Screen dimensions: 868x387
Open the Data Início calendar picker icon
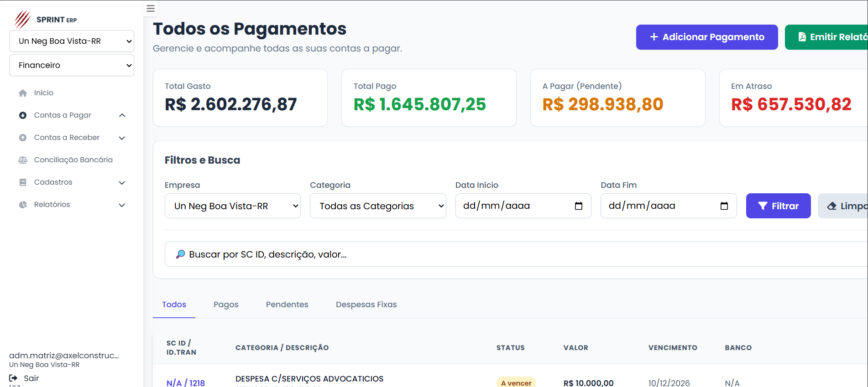[x=578, y=206]
